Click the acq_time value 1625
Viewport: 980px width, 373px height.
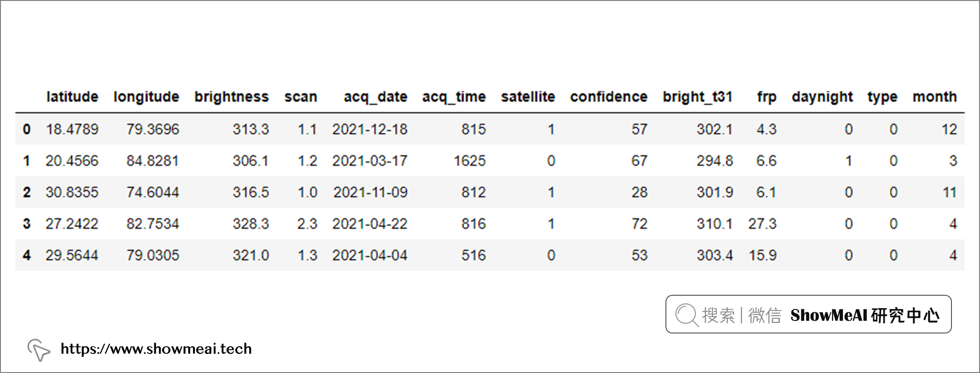(470, 161)
